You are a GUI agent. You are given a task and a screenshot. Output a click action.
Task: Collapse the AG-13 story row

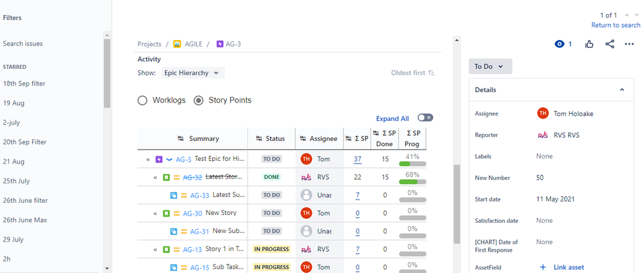point(155,250)
